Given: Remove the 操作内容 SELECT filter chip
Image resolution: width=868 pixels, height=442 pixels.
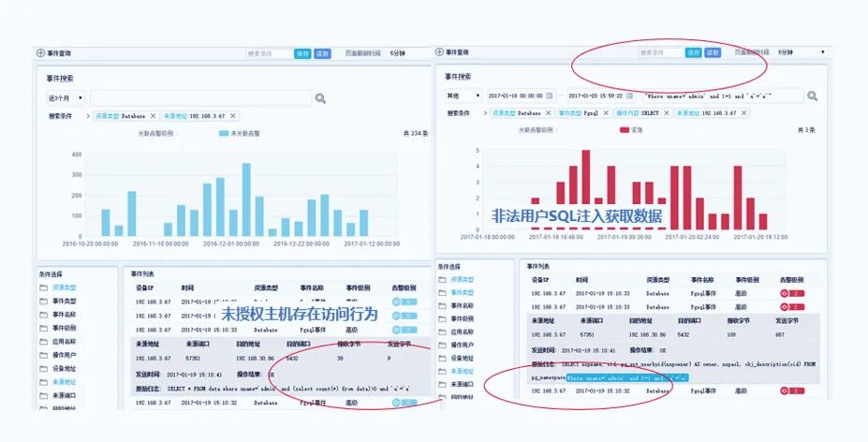Looking at the screenshot, I should 667,113.
